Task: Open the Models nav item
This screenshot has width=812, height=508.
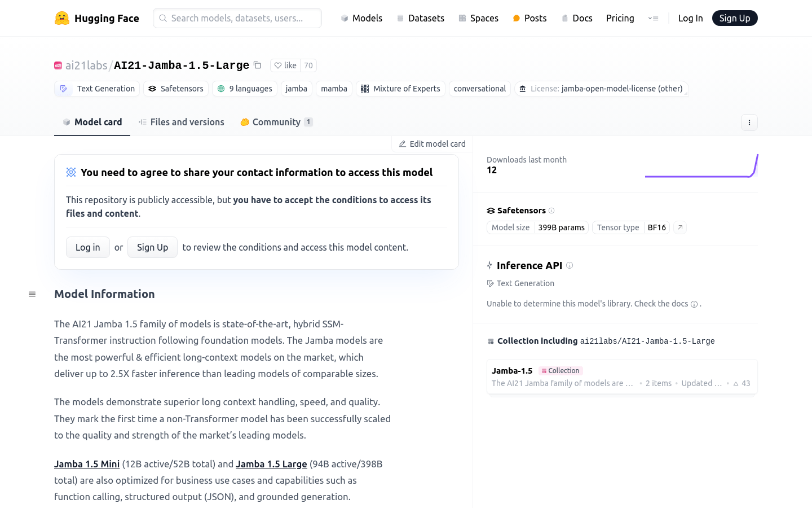Action: 361,18
